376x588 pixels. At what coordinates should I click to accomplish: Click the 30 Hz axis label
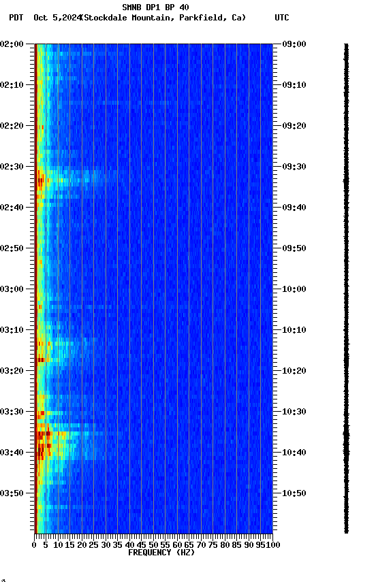pyautogui.click(x=106, y=545)
